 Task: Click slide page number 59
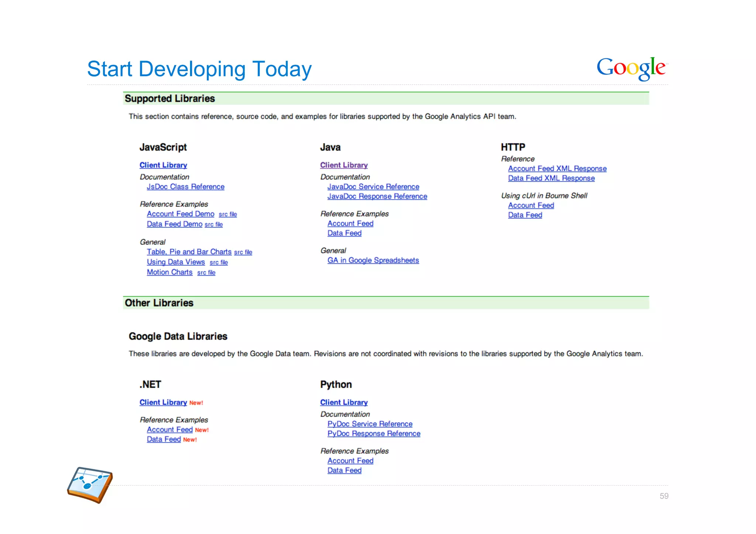[x=664, y=496]
